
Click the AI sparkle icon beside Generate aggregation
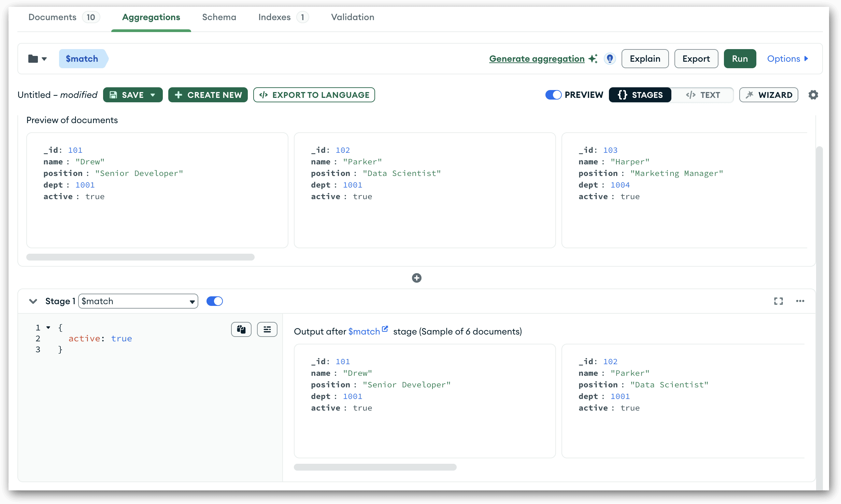click(593, 59)
